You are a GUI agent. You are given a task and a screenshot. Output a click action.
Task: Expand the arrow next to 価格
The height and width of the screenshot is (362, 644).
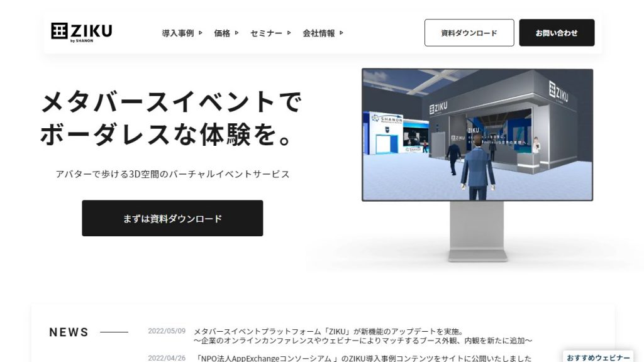click(x=236, y=33)
